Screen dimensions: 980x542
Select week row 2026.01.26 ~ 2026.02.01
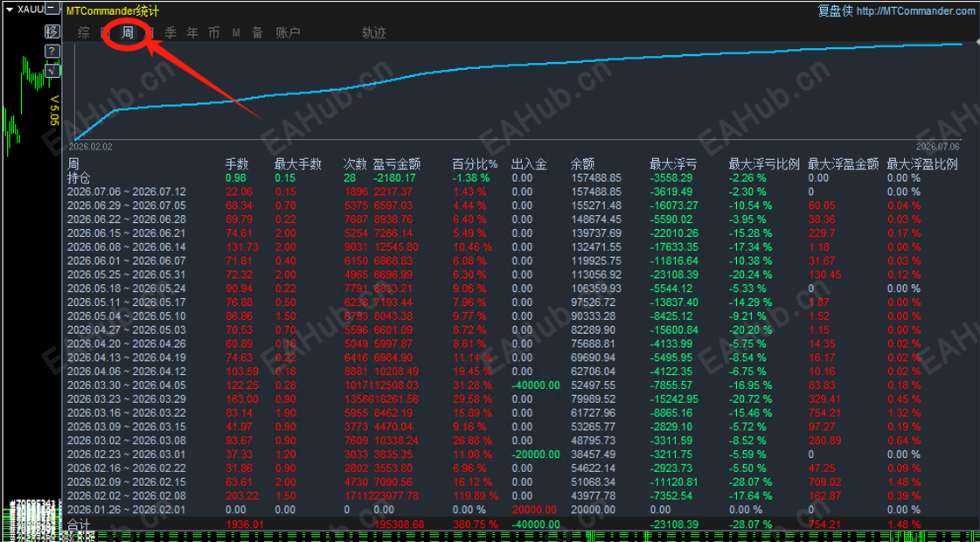pyautogui.click(x=126, y=510)
